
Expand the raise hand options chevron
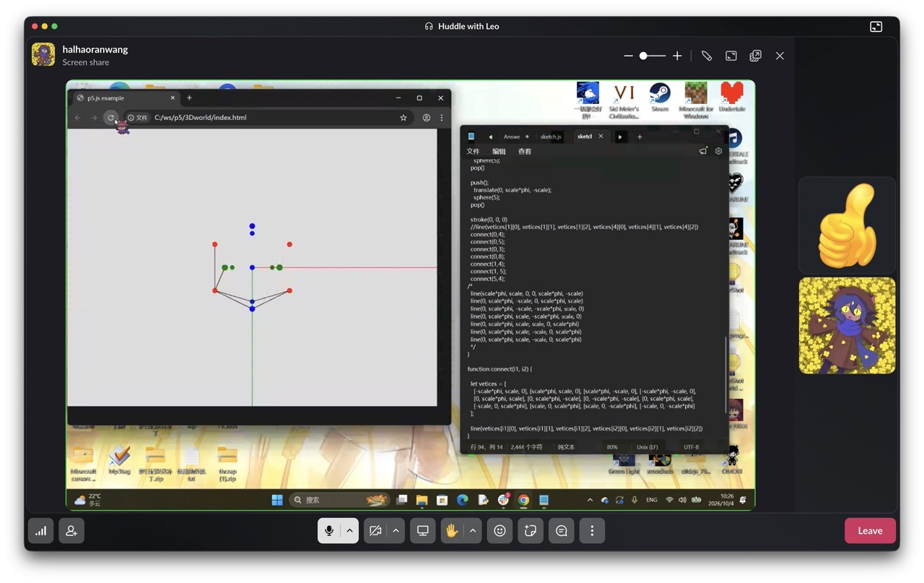pos(473,531)
